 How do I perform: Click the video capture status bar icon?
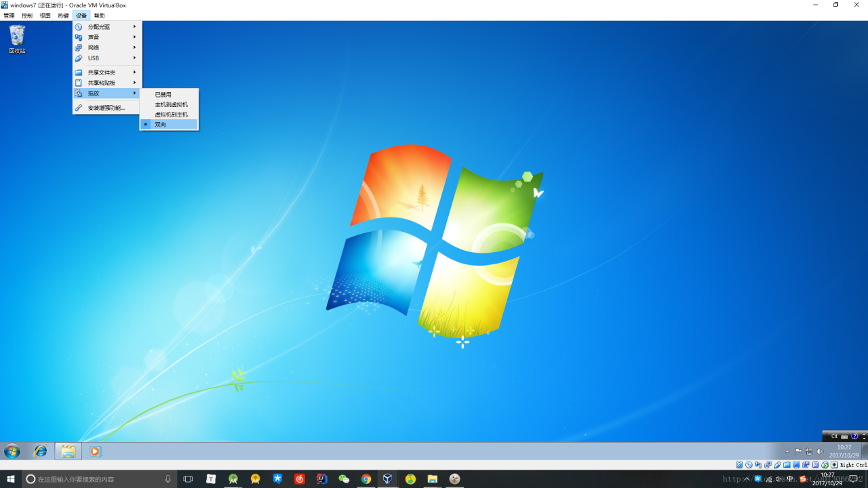click(806, 465)
